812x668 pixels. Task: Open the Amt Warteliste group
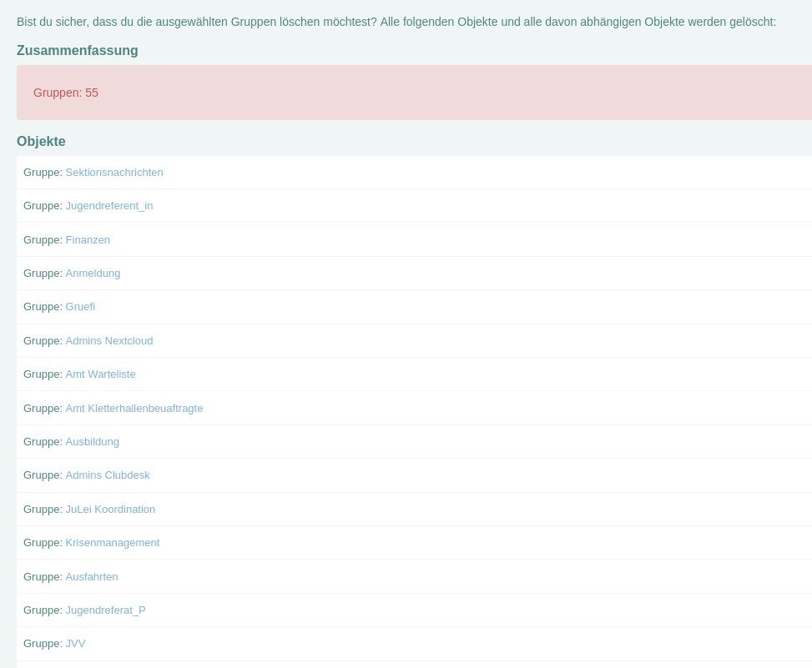tap(100, 374)
